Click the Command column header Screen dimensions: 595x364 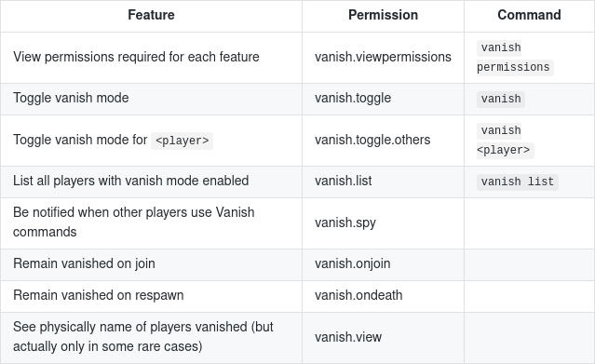click(529, 15)
